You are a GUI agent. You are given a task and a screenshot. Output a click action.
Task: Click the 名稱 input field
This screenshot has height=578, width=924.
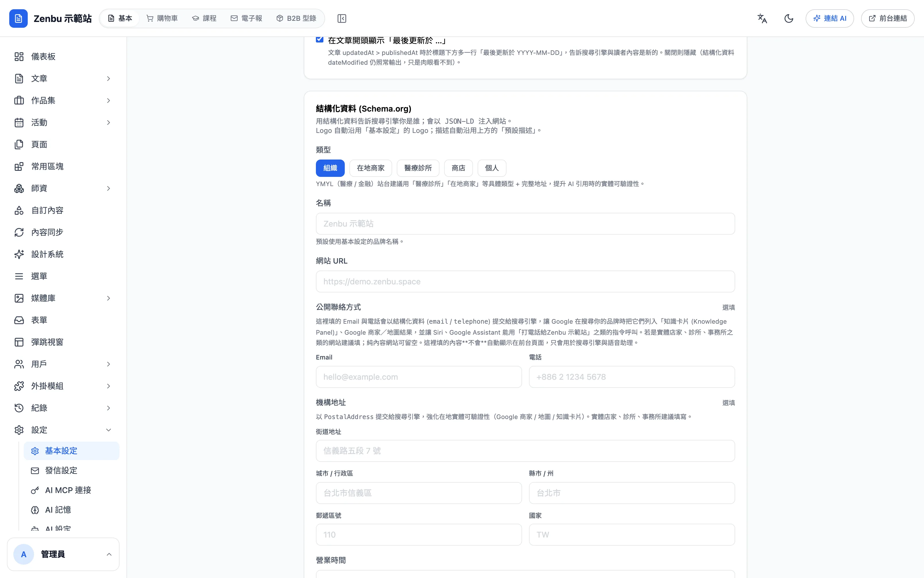pyautogui.click(x=525, y=224)
